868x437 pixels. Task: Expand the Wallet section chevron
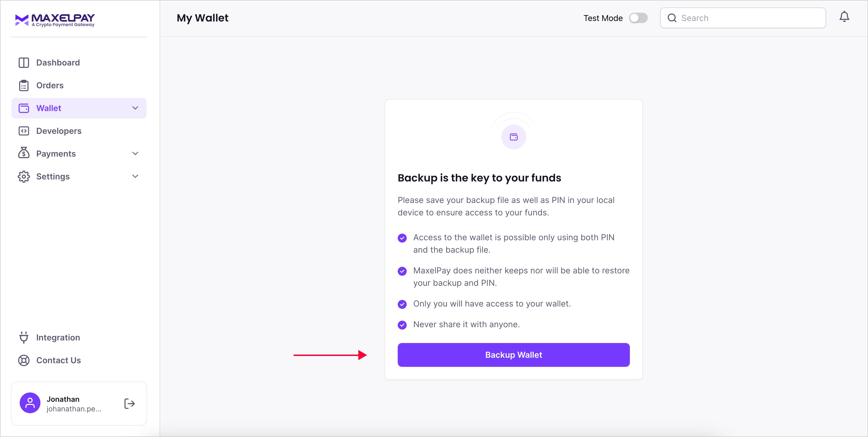(135, 108)
